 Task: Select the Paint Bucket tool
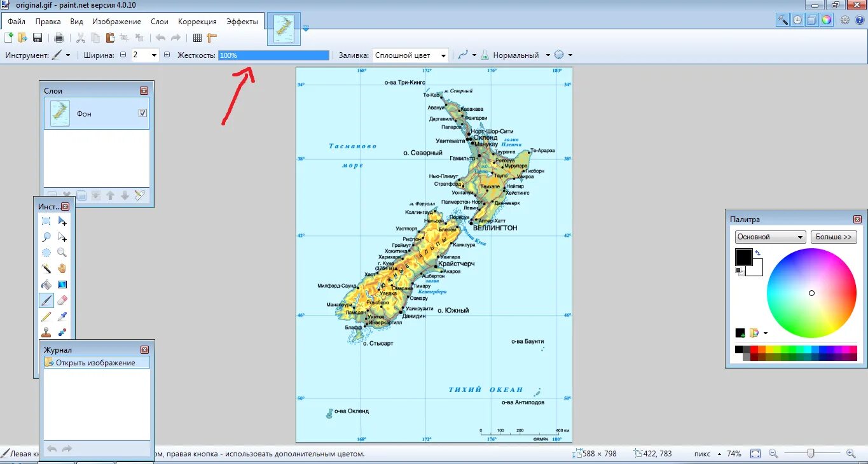coord(46,285)
